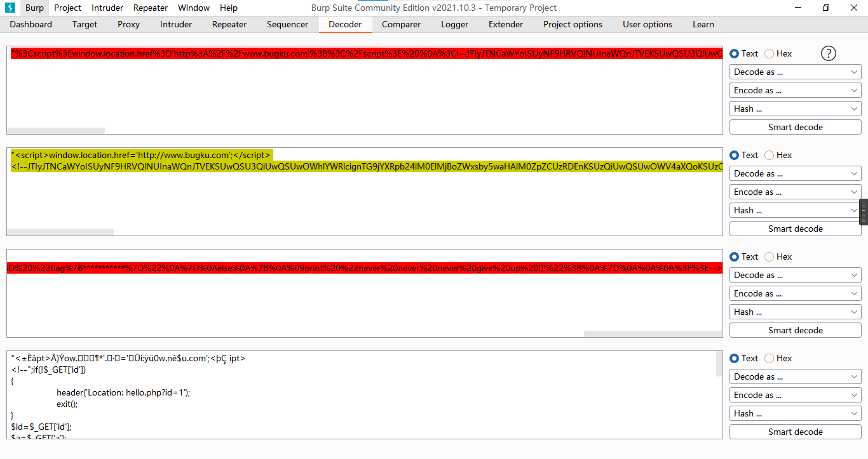The image size is (868, 459).
Task: Open the Help menu
Action: pyautogui.click(x=229, y=8)
